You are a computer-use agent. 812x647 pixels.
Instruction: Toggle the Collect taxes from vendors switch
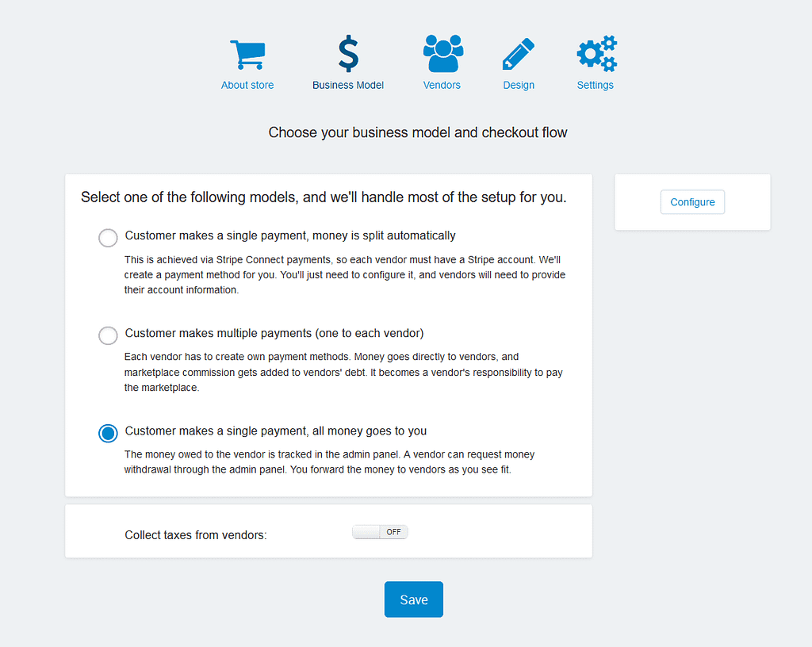[380, 532]
